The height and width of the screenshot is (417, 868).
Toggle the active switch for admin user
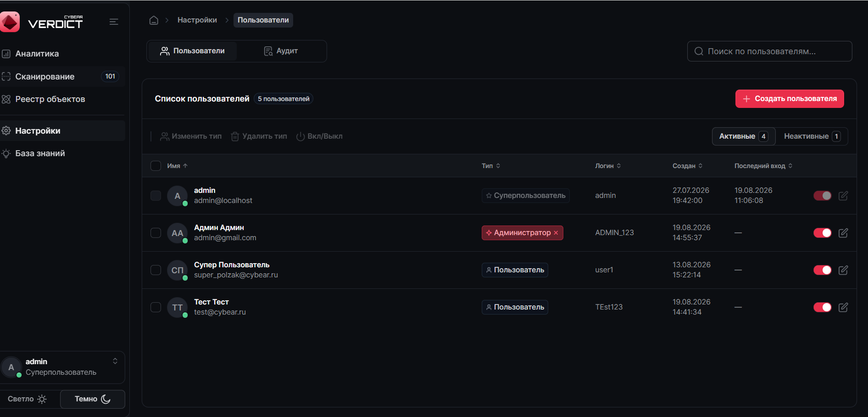pyautogui.click(x=823, y=196)
